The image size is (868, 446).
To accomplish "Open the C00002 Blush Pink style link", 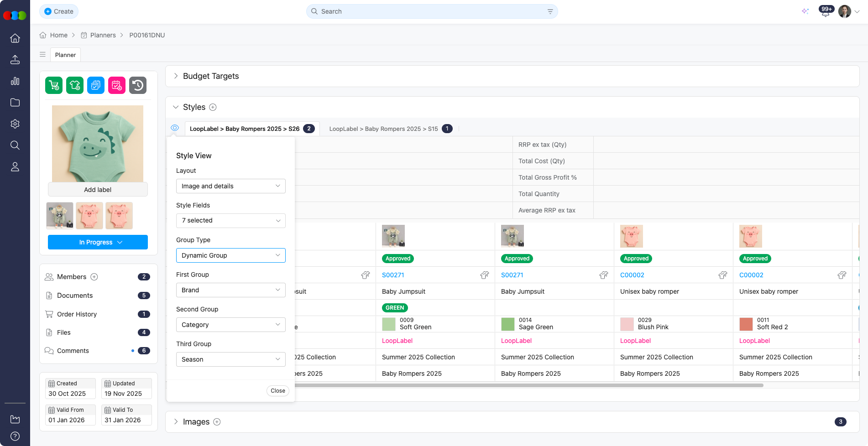I will [632, 275].
